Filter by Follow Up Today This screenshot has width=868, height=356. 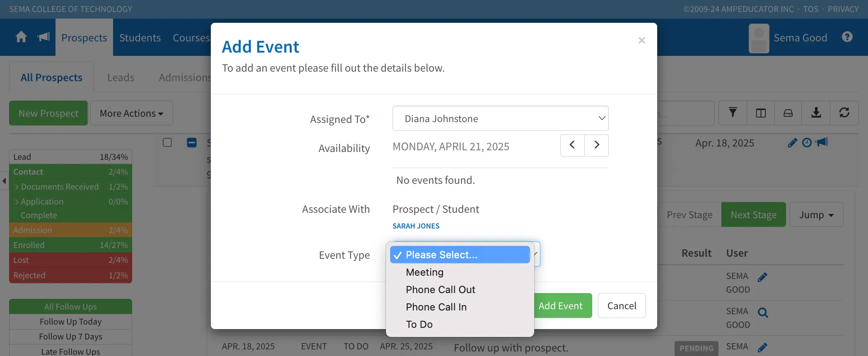70,322
